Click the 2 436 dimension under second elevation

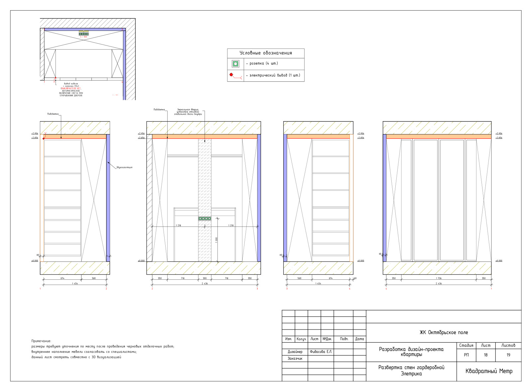(x=204, y=283)
